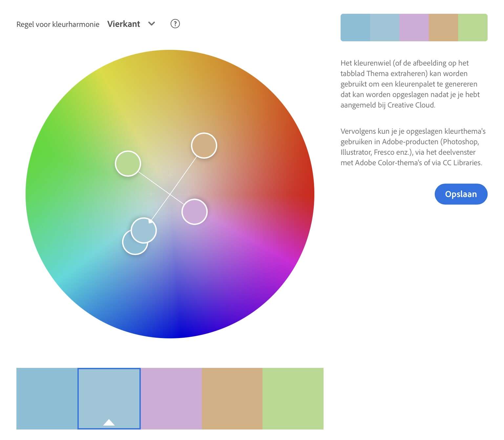Click the Vierkant harmony rule label

tap(124, 24)
